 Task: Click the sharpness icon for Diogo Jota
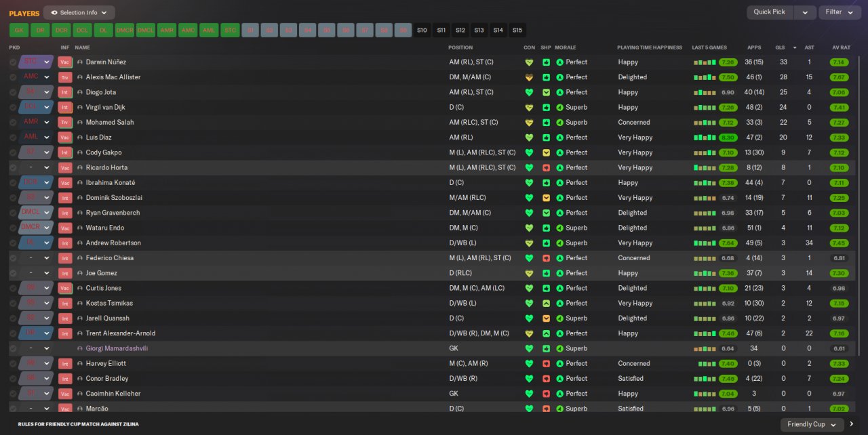pos(546,92)
